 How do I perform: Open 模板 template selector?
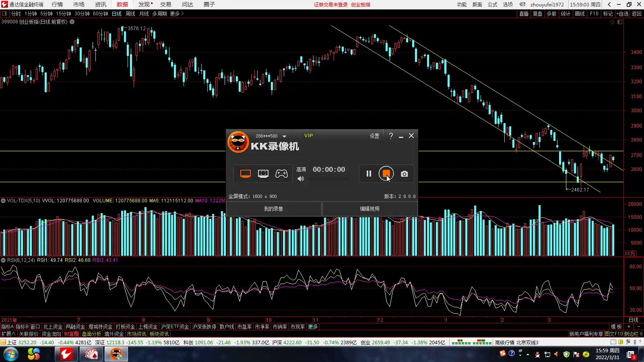click(616, 327)
